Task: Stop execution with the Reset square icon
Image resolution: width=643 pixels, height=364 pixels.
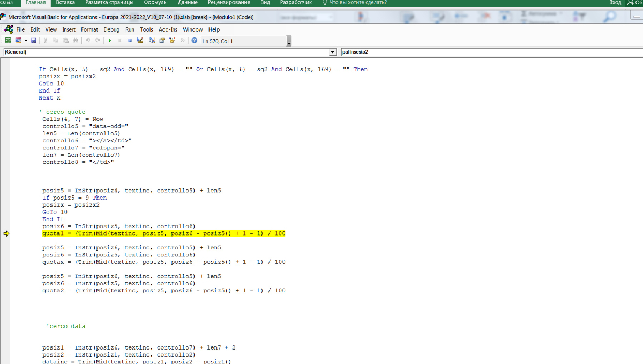Action: 130,41
